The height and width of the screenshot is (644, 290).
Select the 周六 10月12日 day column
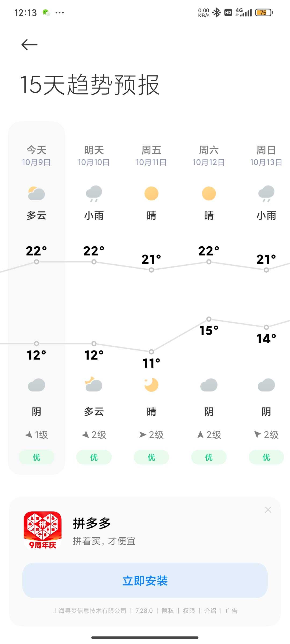[x=209, y=298]
